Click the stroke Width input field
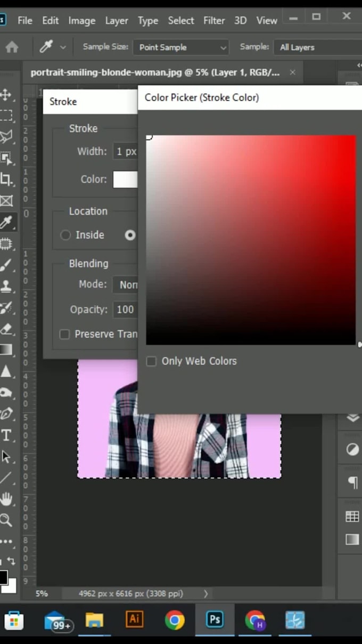The height and width of the screenshot is (644, 362). pyautogui.click(x=126, y=151)
